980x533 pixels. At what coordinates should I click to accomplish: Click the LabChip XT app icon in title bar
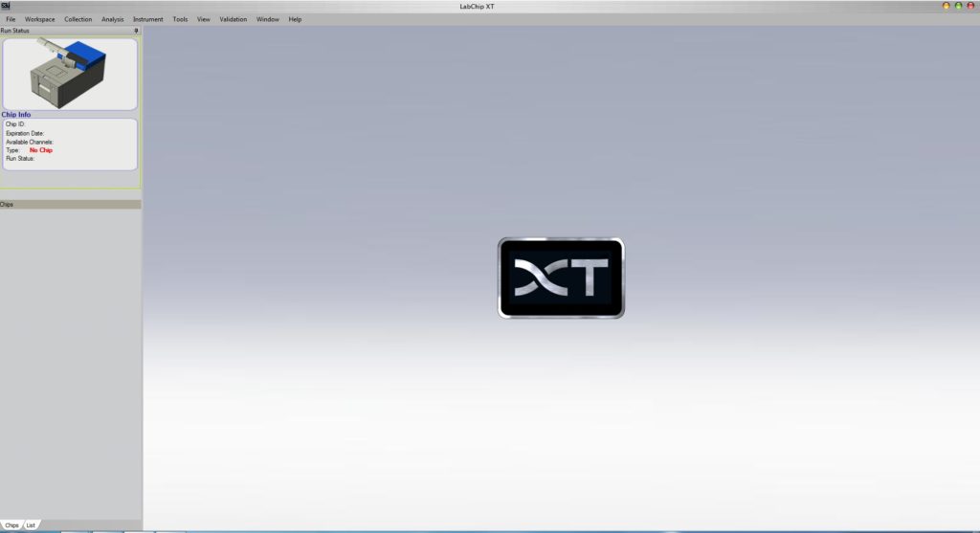[6, 6]
